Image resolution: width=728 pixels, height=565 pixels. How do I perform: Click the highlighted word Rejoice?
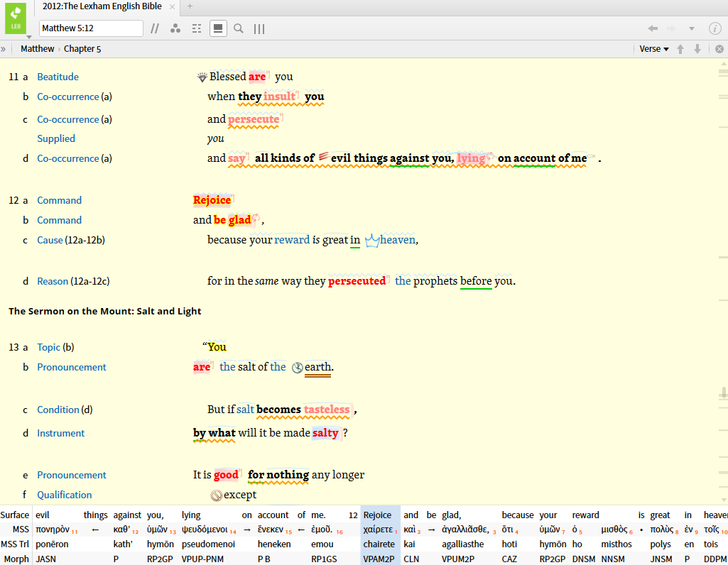212,200
